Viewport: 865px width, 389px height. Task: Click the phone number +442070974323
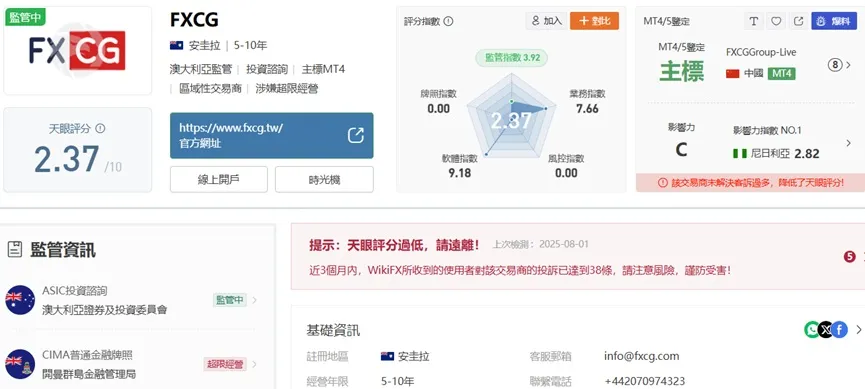(645, 381)
